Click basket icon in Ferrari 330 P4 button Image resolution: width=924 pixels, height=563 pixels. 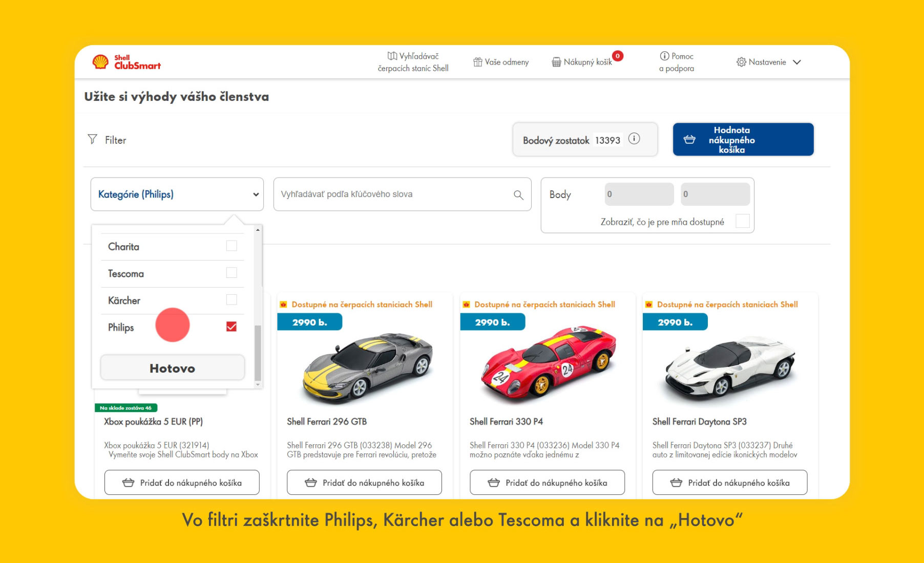[494, 483]
